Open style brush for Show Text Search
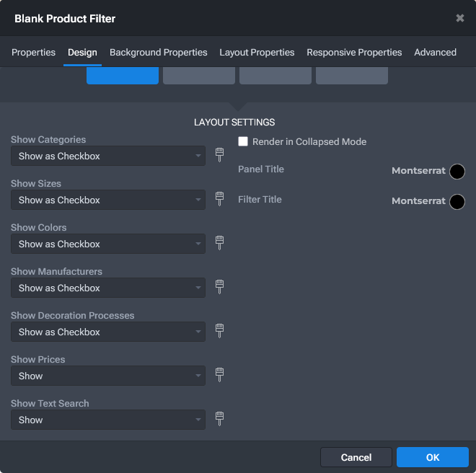This screenshot has height=473, width=476. [x=219, y=419]
